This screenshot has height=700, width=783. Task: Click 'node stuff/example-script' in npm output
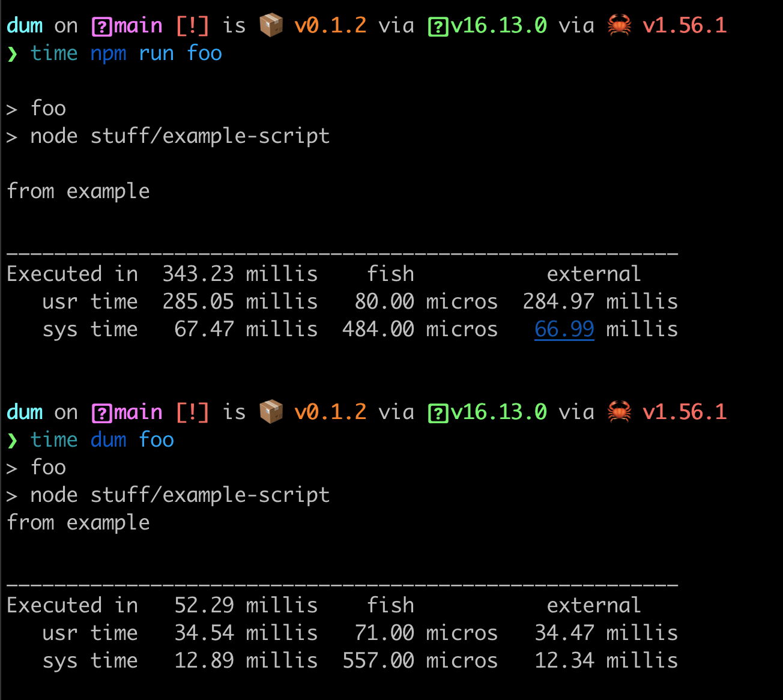click(180, 136)
